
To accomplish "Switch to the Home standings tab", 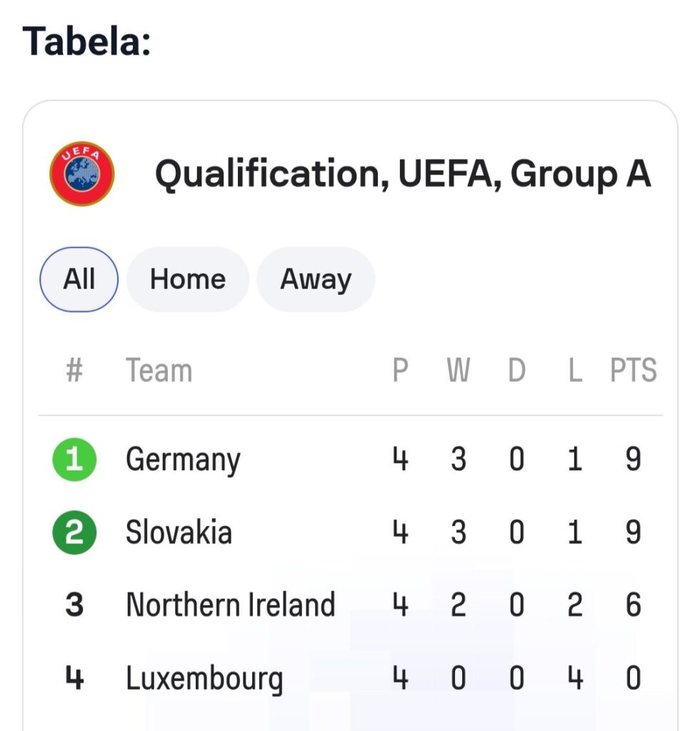I will [x=187, y=279].
